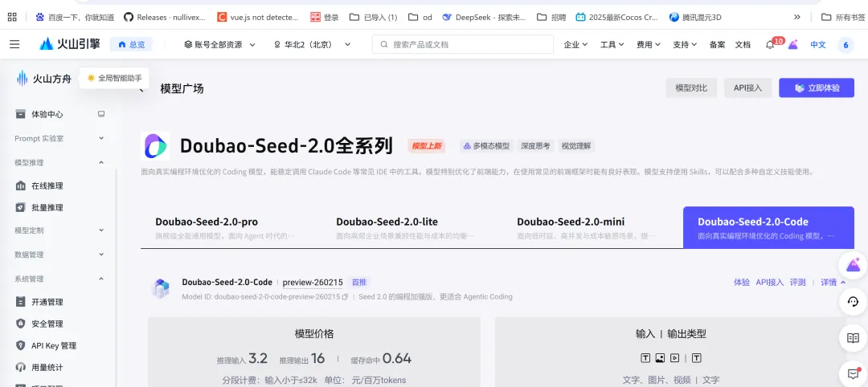Click the 评测 link in the model row

(x=798, y=282)
